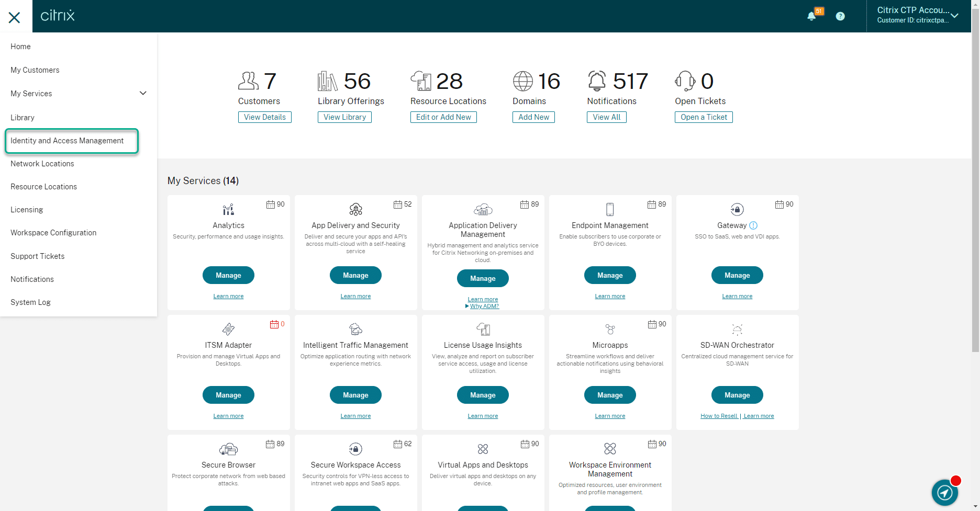Image resolution: width=980 pixels, height=511 pixels.
Task: Manage Application Delivery Management service
Action: pos(483,278)
